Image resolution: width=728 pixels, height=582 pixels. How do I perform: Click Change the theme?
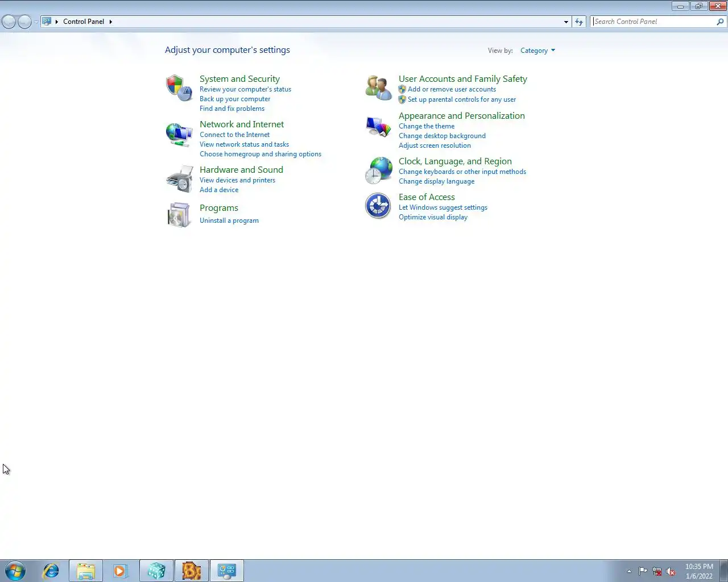[427, 126]
